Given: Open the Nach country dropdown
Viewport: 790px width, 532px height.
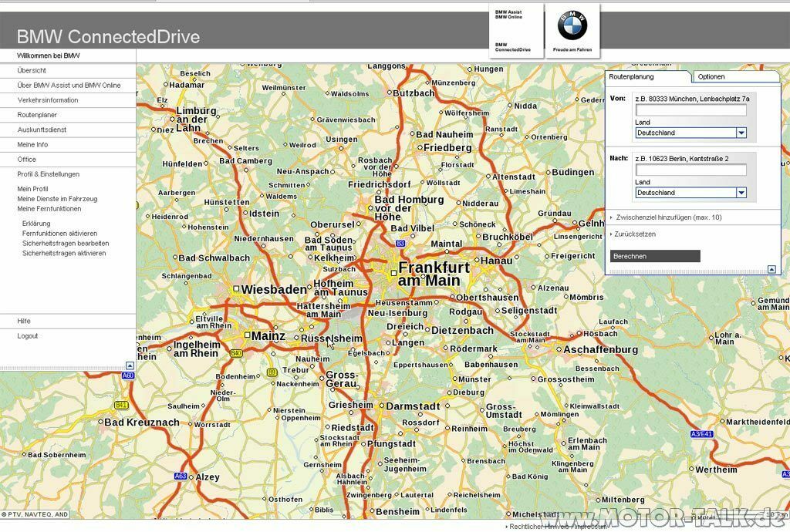Looking at the screenshot, I should (x=741, y=193).
